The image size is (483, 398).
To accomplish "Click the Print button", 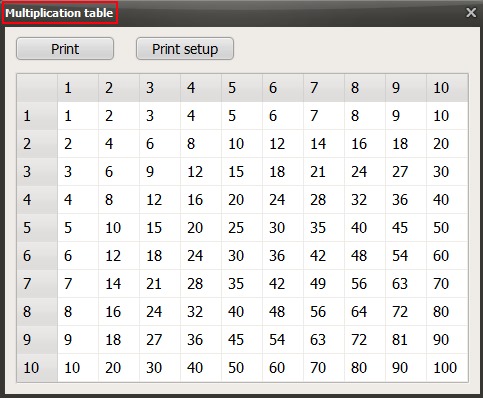I will click(x=65, y=49).
